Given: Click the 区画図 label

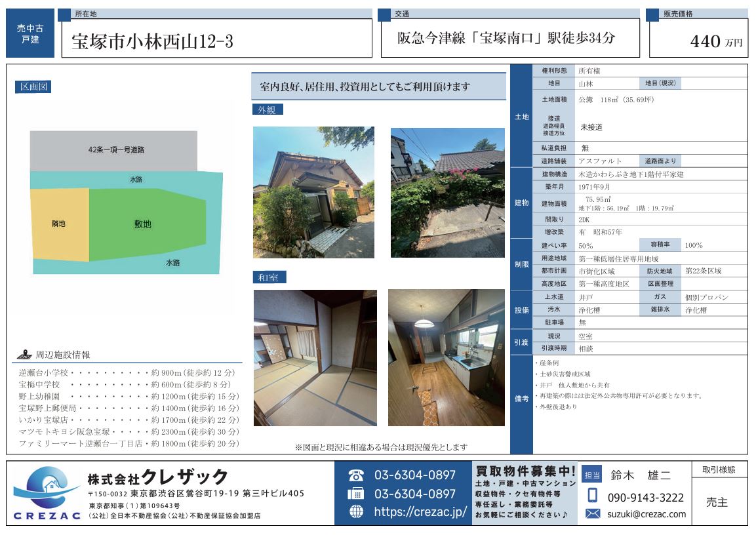Looking at the screenshot, I should pos(33,87).
